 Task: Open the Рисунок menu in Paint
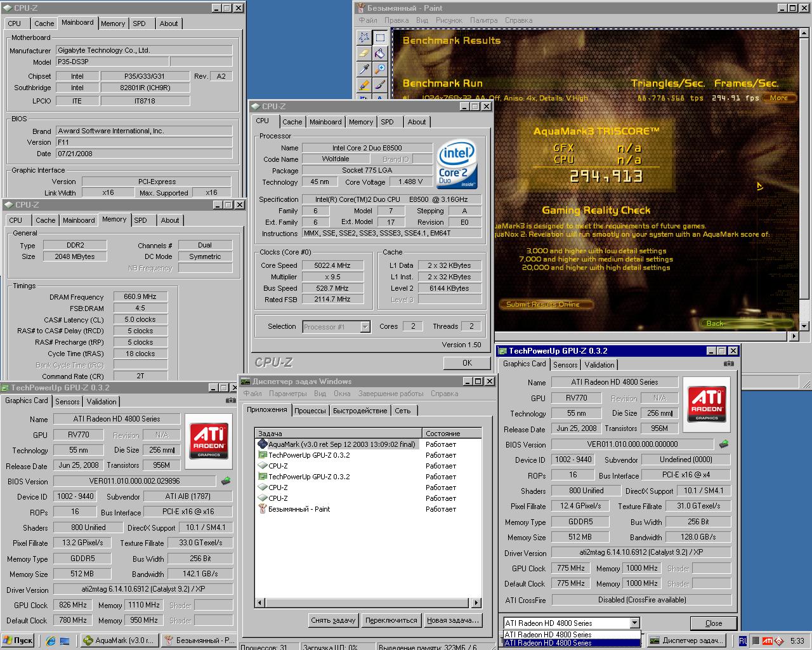[449, 20]
